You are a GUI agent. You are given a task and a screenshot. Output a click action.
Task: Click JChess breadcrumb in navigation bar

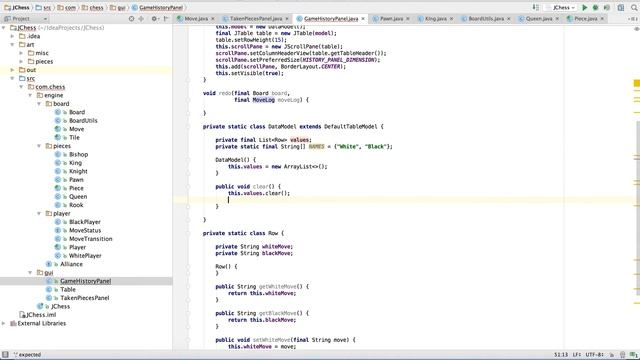(17, 7)
